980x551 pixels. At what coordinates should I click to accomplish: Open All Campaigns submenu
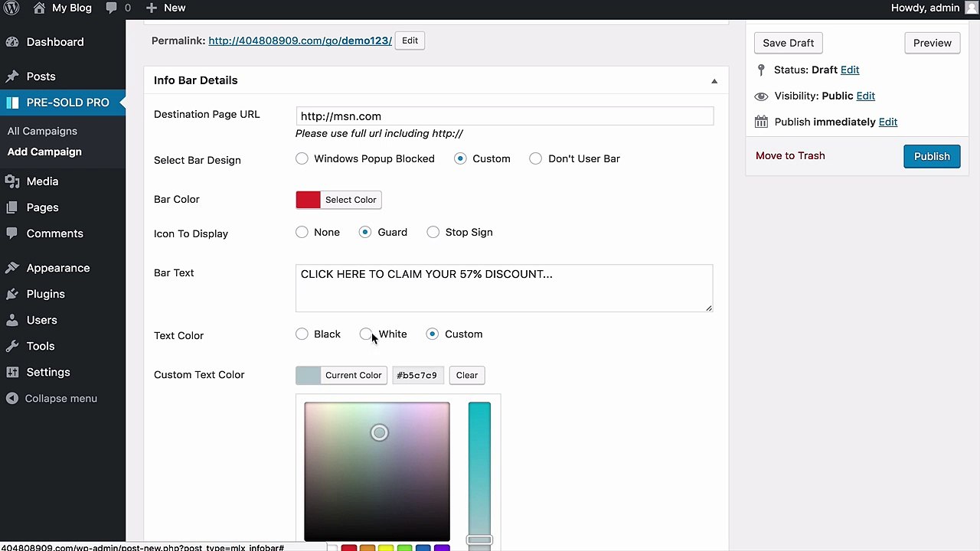[42, 131]
